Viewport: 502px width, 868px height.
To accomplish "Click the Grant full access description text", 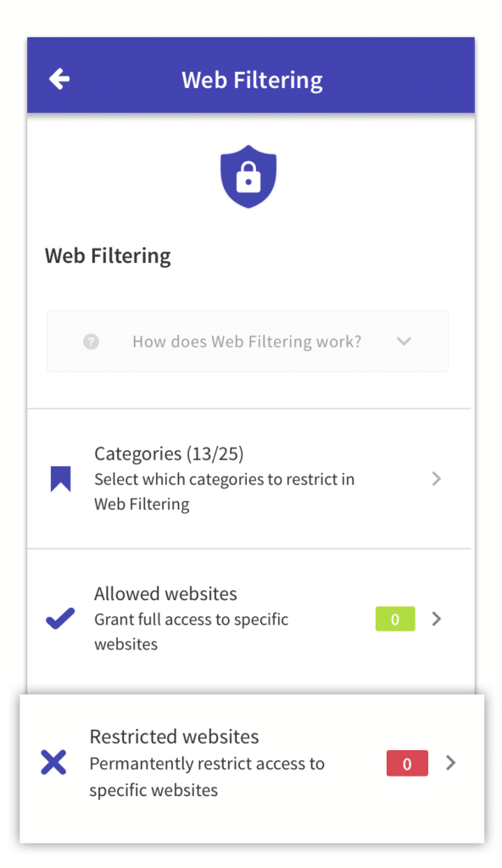I will [x=191, y=632].
